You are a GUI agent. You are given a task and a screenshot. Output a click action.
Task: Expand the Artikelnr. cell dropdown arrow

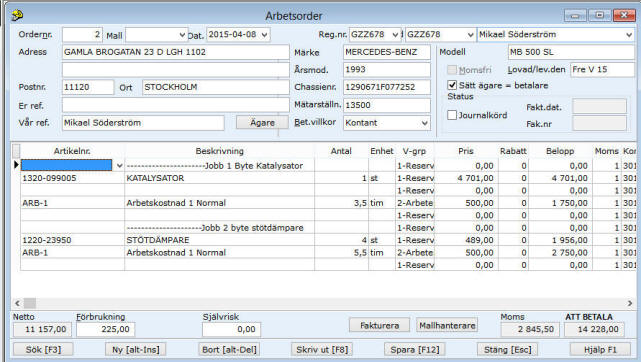[x=119, y=165]
